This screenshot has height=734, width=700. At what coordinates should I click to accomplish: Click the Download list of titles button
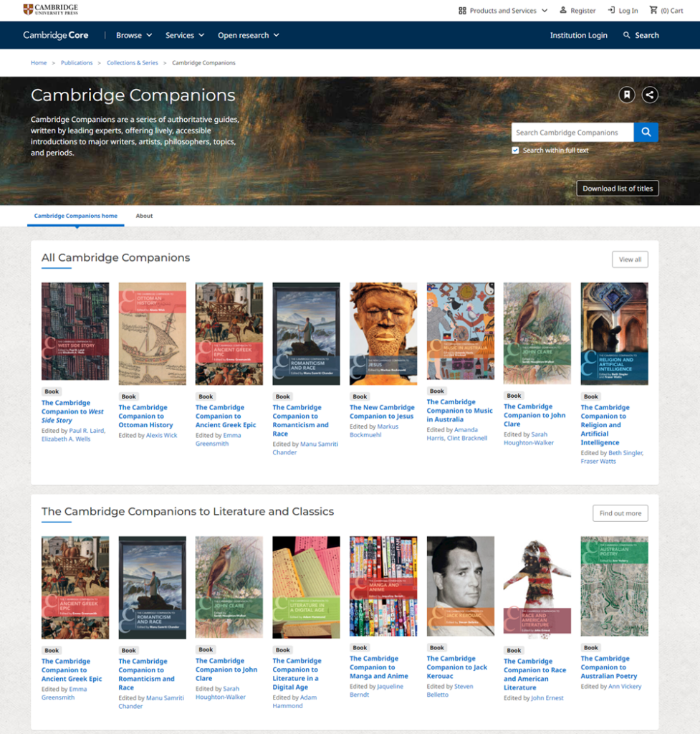617,189
